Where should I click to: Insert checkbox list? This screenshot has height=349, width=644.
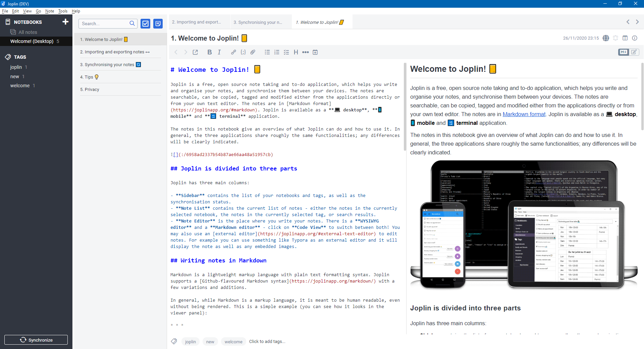coord(286,52)
